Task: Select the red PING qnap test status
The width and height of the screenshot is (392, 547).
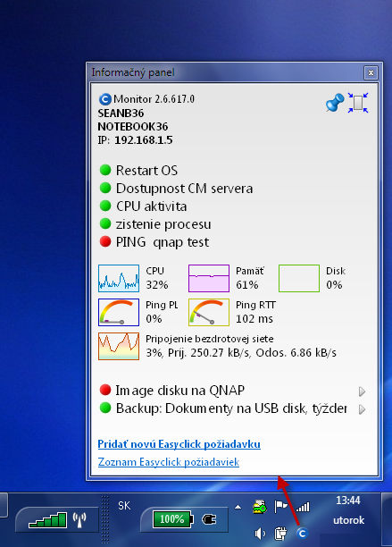Action: point(154,241)
